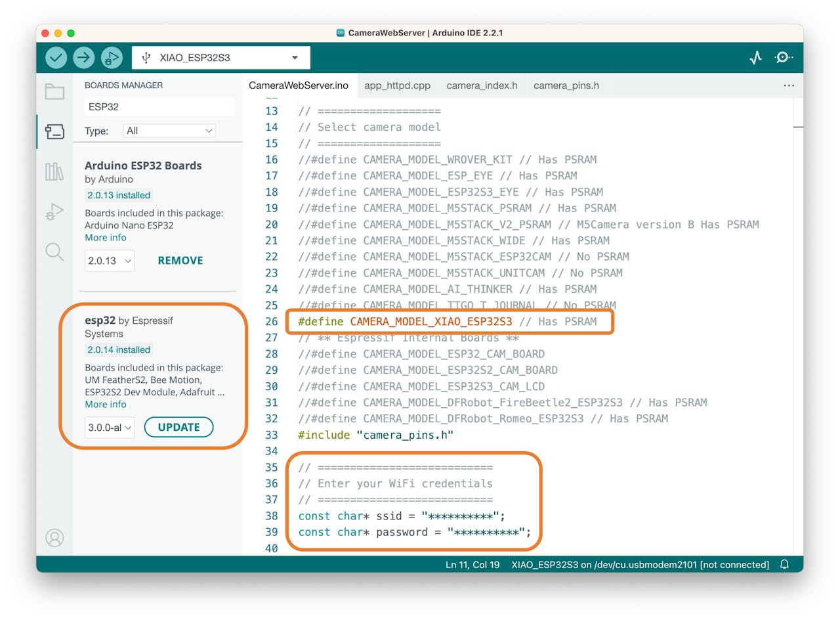
Task: Click the UPDATE button for esp32
Action: [x=178, y=427]
